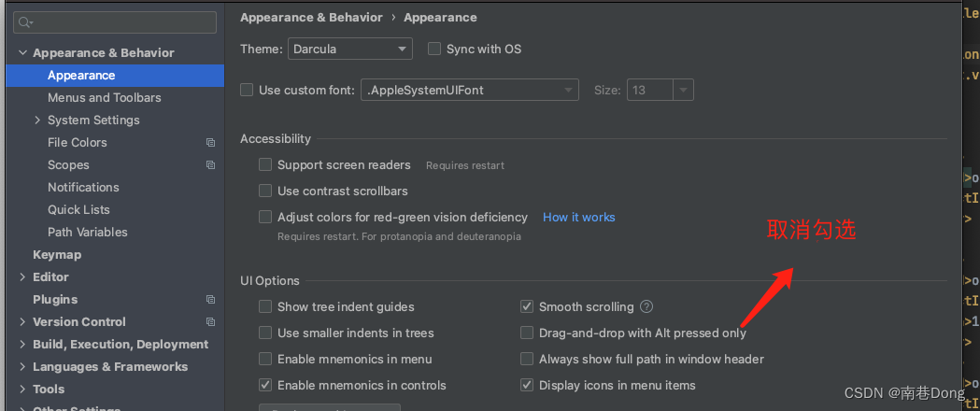Enable Use smaller indents in trees
The height and width of the screenshot is (411, 980).
tap(265, 333)
